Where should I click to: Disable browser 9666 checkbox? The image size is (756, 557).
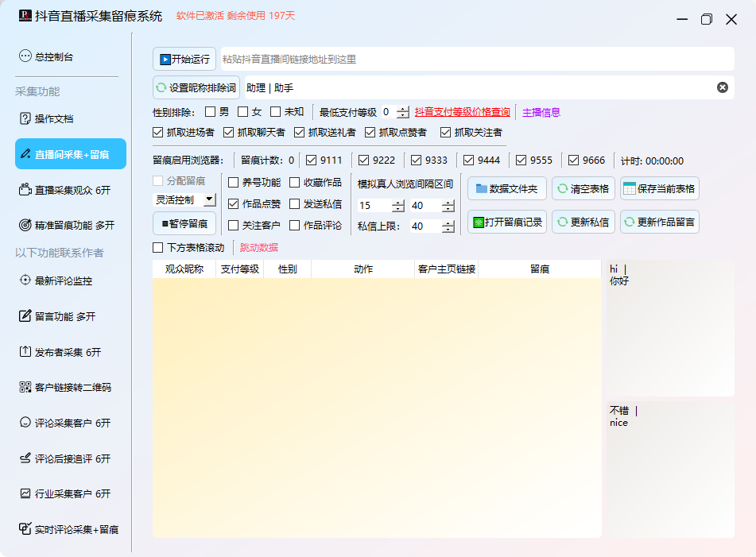573,160
